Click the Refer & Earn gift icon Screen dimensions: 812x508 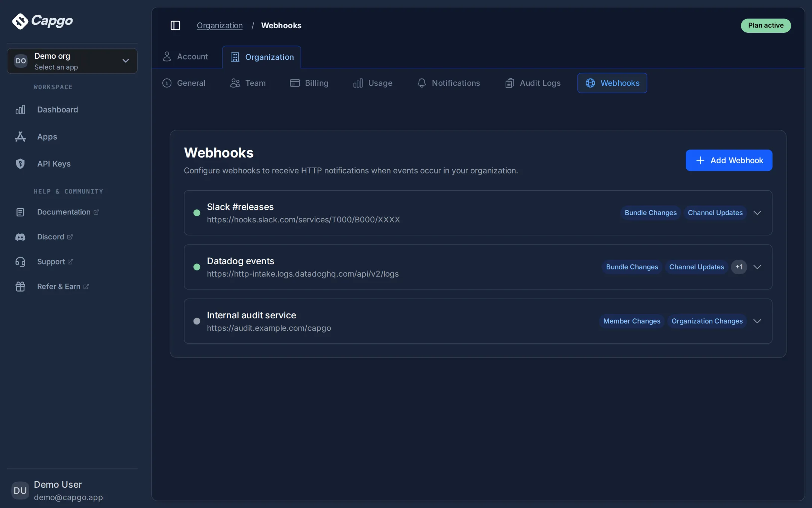click(20, 287)
